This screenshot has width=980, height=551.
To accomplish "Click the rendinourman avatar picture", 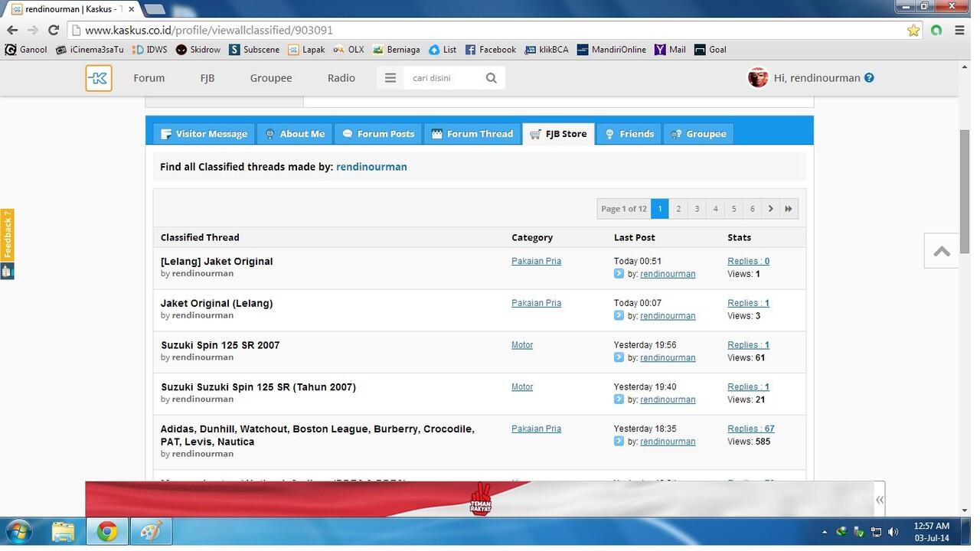I will pos(758,77).
